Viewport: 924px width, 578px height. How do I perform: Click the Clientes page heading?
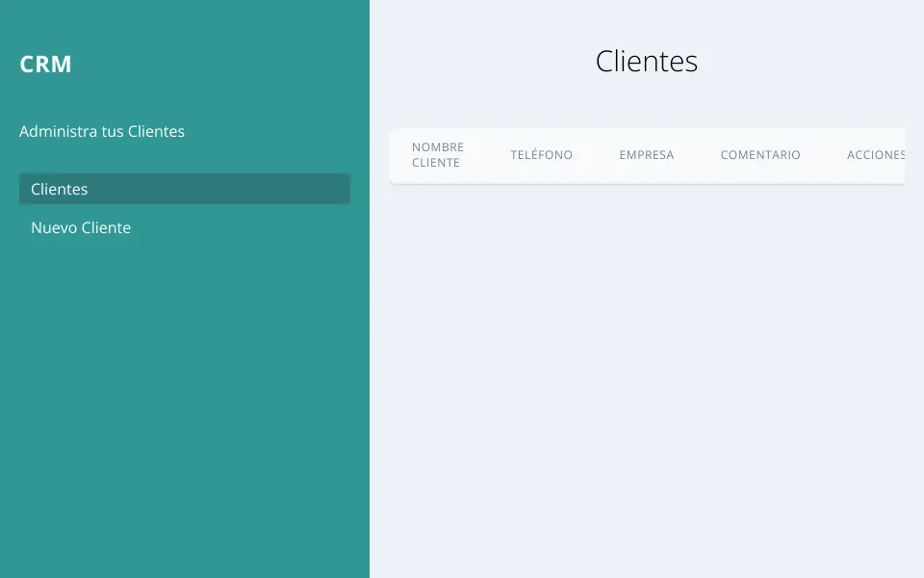(647, 61)
